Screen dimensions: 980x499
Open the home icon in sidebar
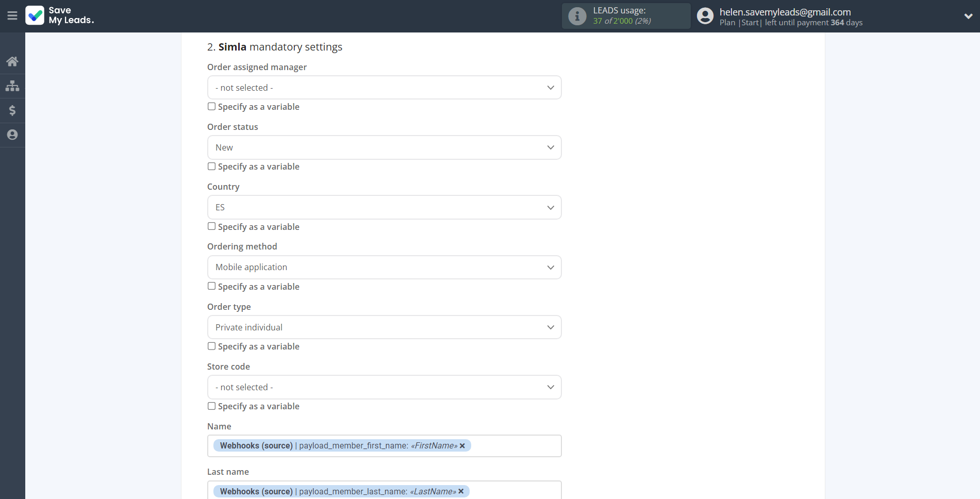pyautogui.click(x=12, y=61)
